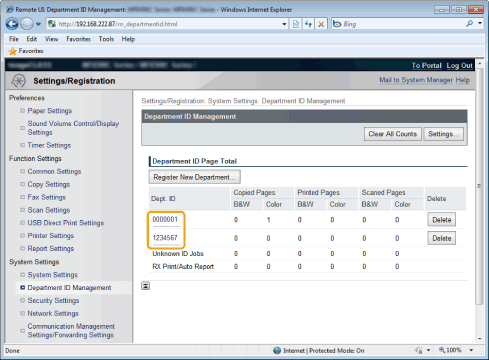Viewport: 489px width, 360px height.
Task: Delete department 1234567
Action: (442, 238)
